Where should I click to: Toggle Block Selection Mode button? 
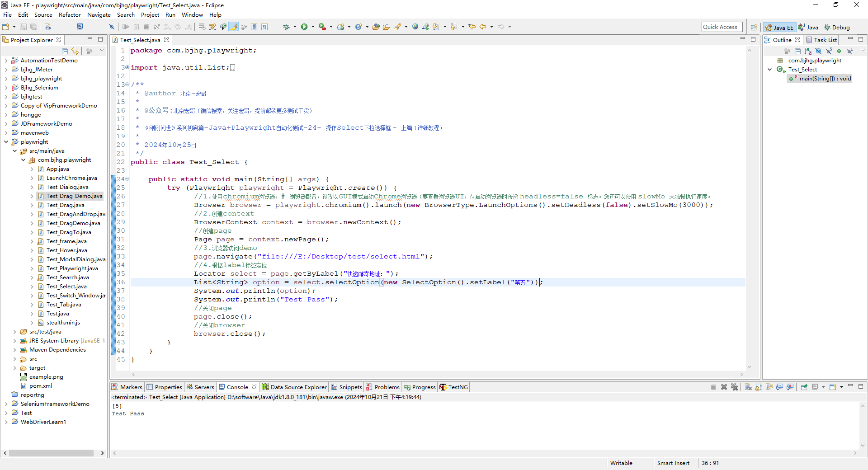pos(254,27)
